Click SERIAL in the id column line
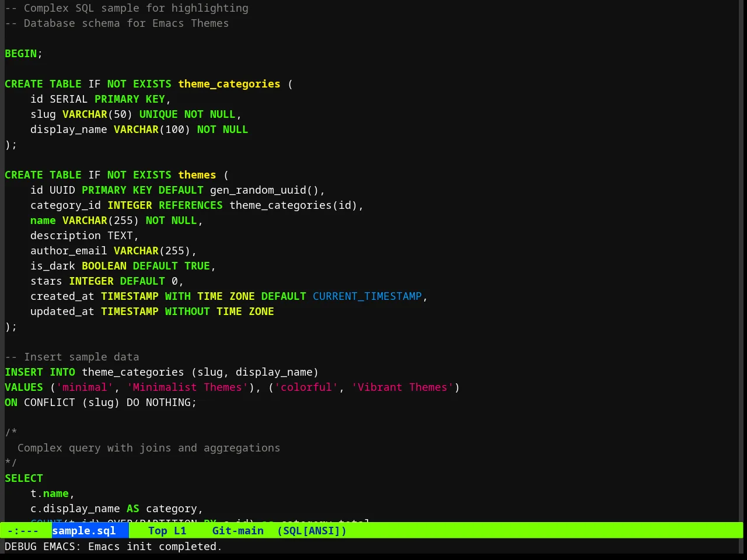This screenshot has width=747, height=560. pyautogui.click(x=69, y=99)
